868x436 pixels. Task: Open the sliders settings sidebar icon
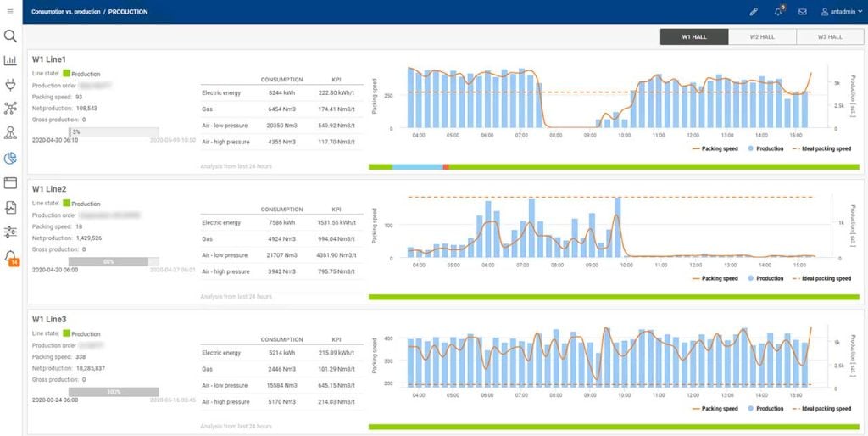click(x=10, y=232)
